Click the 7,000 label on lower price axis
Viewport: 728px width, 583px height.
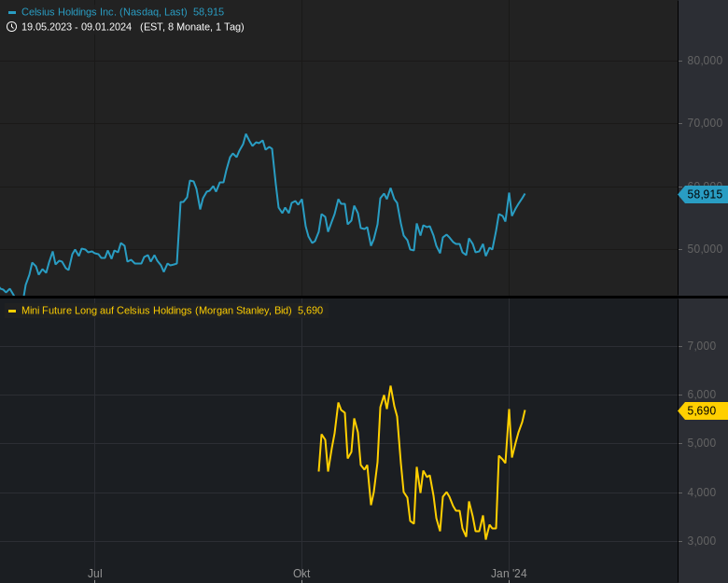[701, 346]
